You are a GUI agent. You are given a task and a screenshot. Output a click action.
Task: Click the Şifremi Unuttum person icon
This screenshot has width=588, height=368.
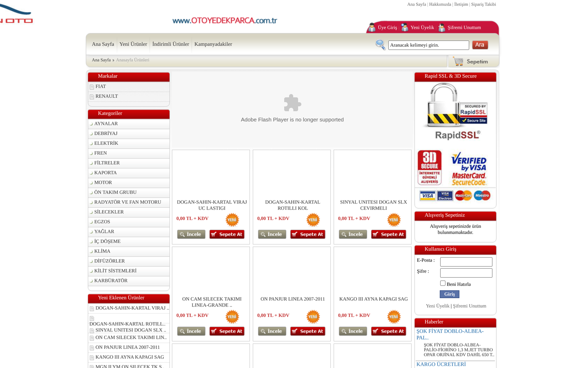tap(442, 27)
